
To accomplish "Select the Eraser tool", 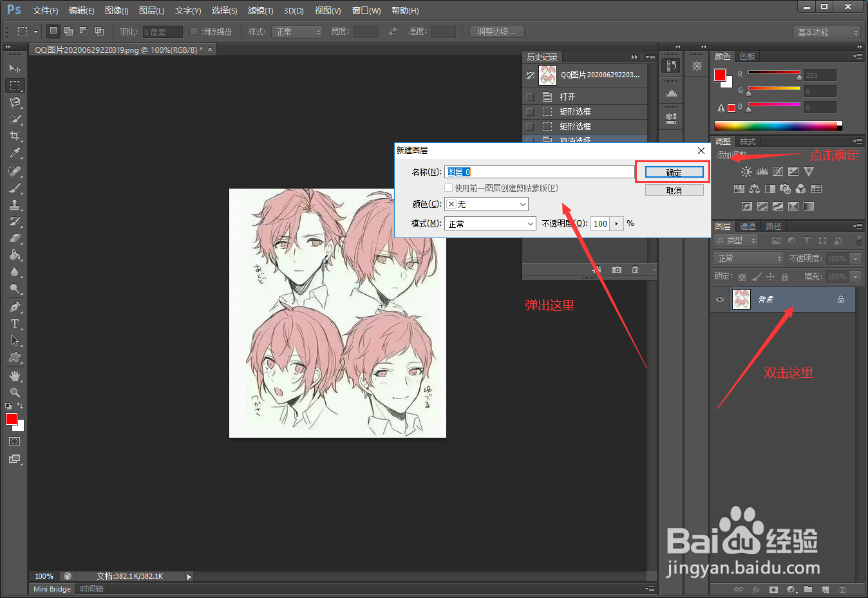I will (15, 238).
